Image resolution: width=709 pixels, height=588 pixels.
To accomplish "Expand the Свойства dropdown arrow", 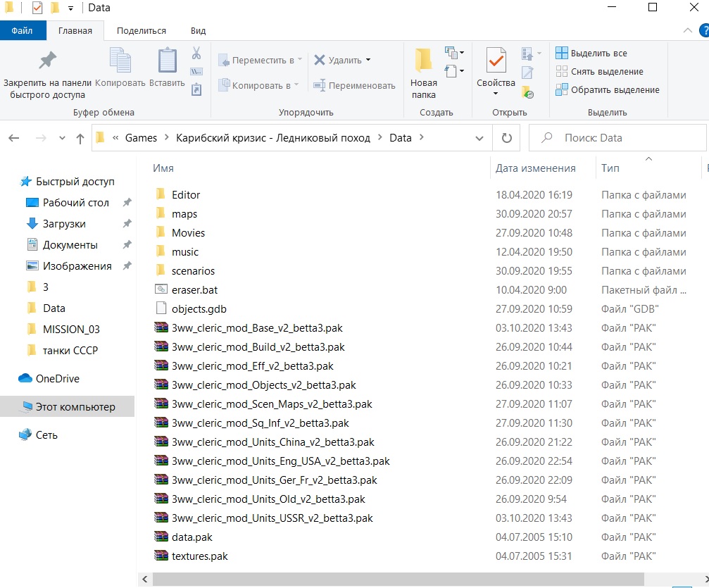I will tap(496, 94).
